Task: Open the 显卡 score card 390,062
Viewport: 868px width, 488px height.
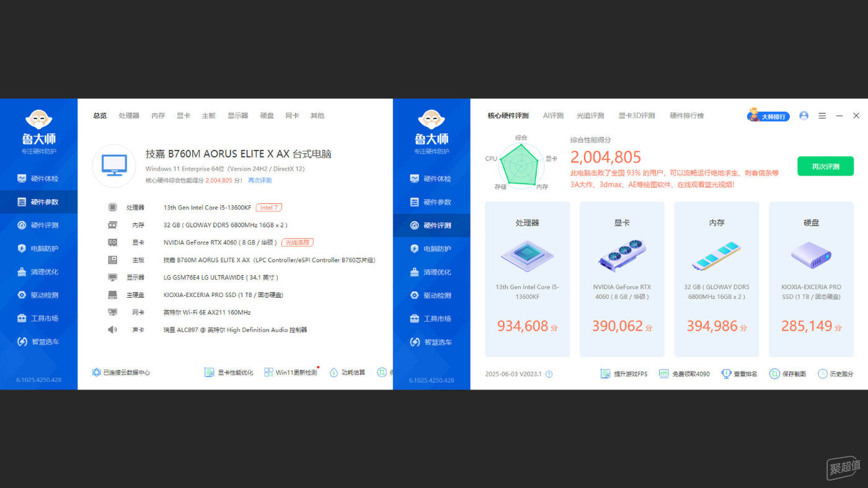Action: [622, 279]
